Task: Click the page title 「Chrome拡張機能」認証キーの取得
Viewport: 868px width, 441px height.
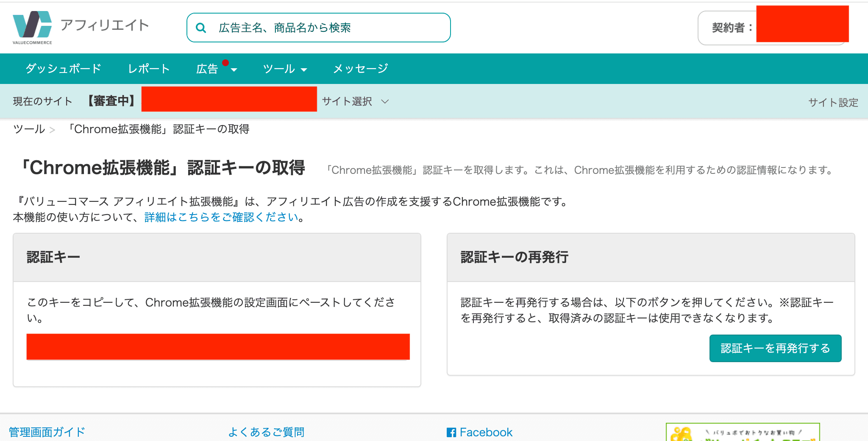Action: click(x=161, y=167)
